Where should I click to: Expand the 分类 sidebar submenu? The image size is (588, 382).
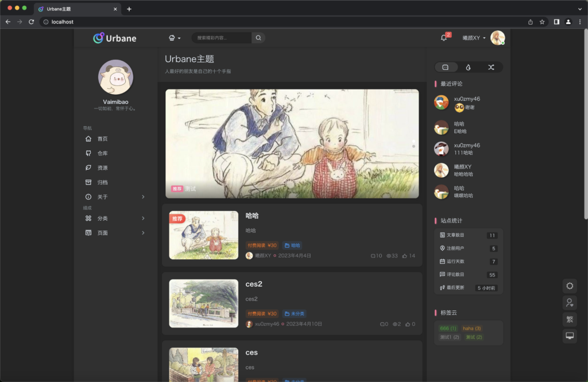(x=143, y=219)
